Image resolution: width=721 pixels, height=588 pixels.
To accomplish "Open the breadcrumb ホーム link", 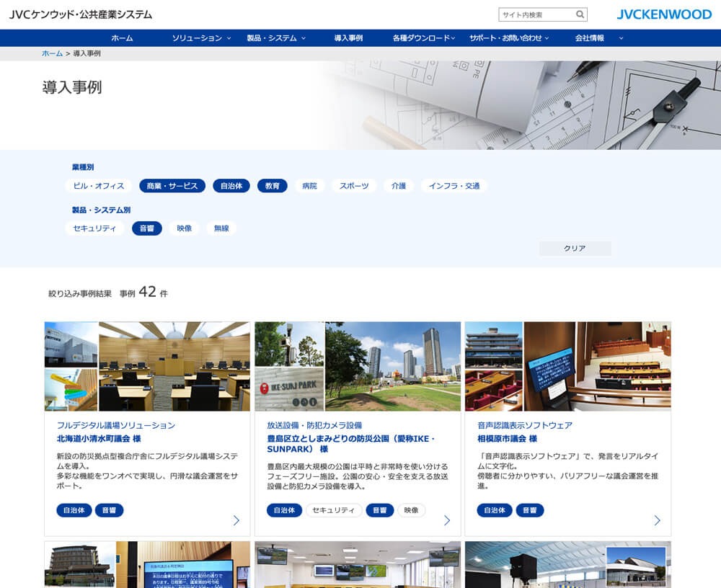I will pos(50,51).
